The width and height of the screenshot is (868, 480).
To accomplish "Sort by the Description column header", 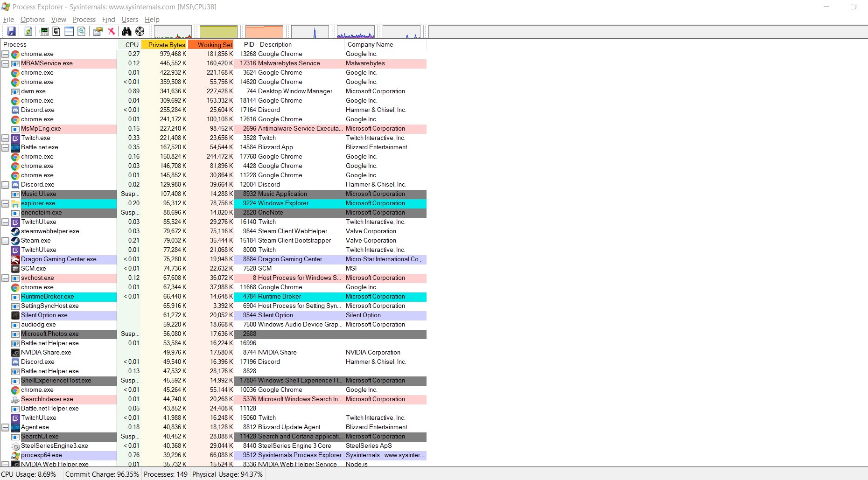I will pos(301,45).
